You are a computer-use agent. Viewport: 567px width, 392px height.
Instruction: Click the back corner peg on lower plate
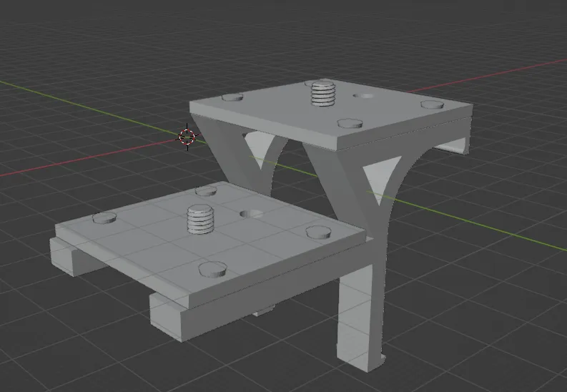click(206, 191)
